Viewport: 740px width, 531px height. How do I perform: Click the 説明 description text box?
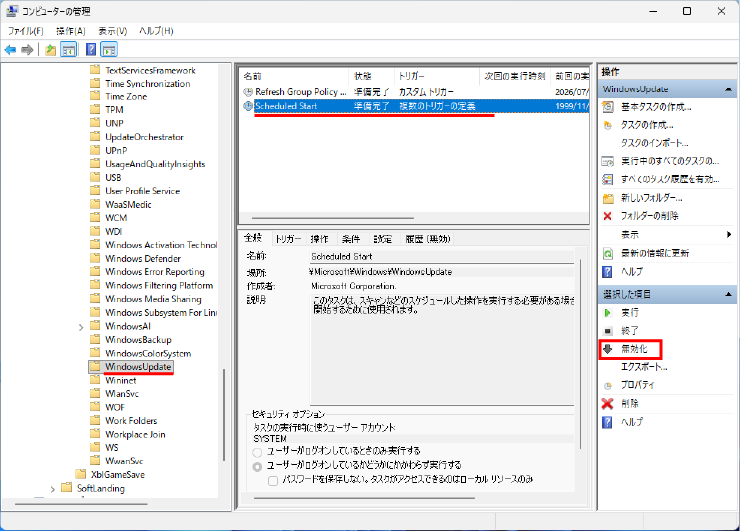442,349
